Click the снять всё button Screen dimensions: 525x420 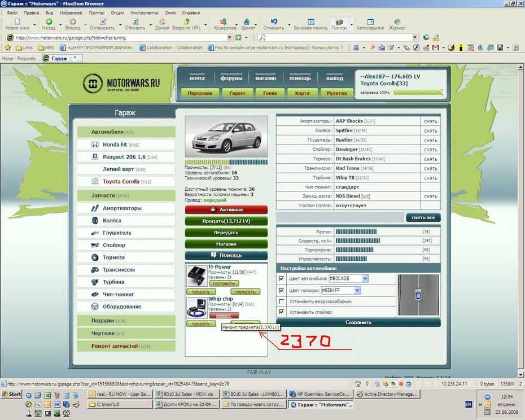click(x=423, y=217)
